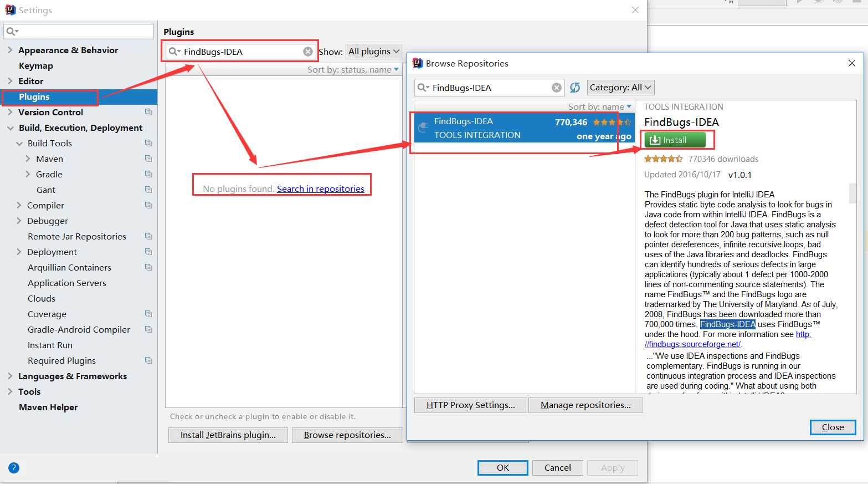868x484 pixels.
Task: Open the findbugs.sourceforge.net link
Action: pyautogui.click(x=694, y=344)
